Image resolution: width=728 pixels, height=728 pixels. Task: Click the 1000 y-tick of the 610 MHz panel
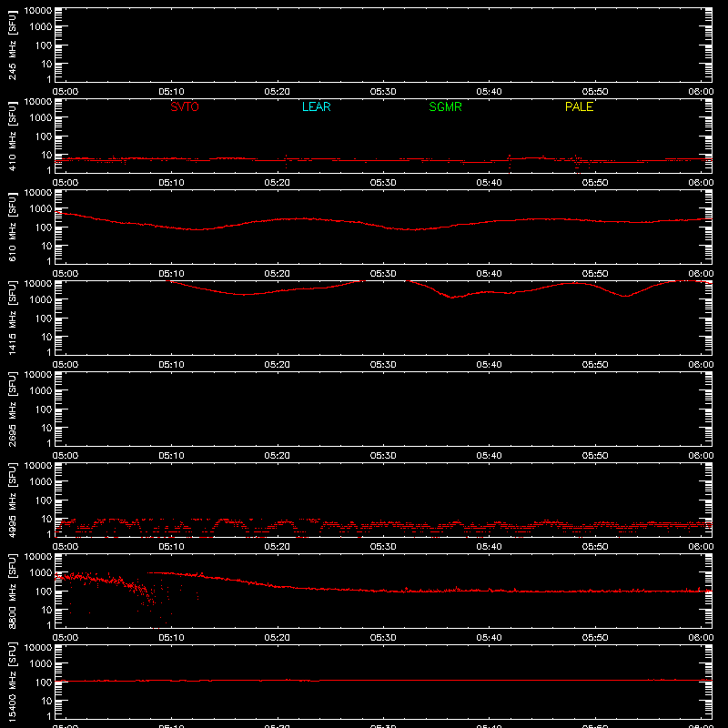click(x=41, y=209)
